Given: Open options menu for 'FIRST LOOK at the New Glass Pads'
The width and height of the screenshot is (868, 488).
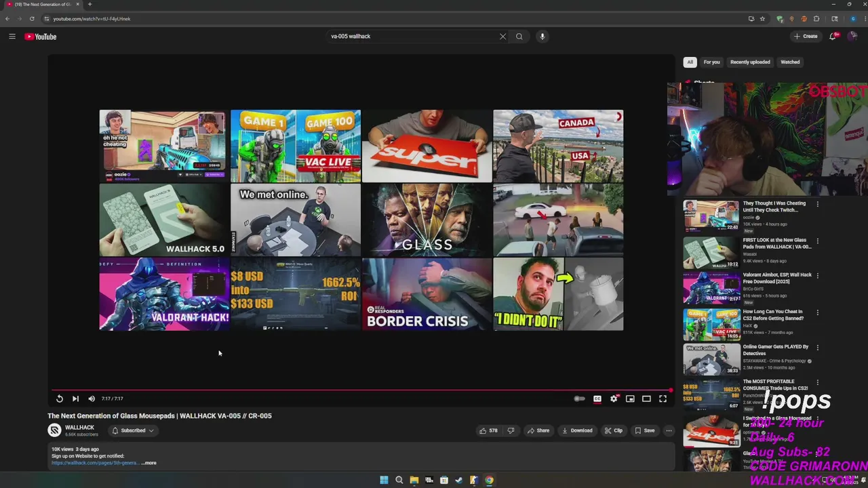Looking at the screenshot, I should coord(817,241).
